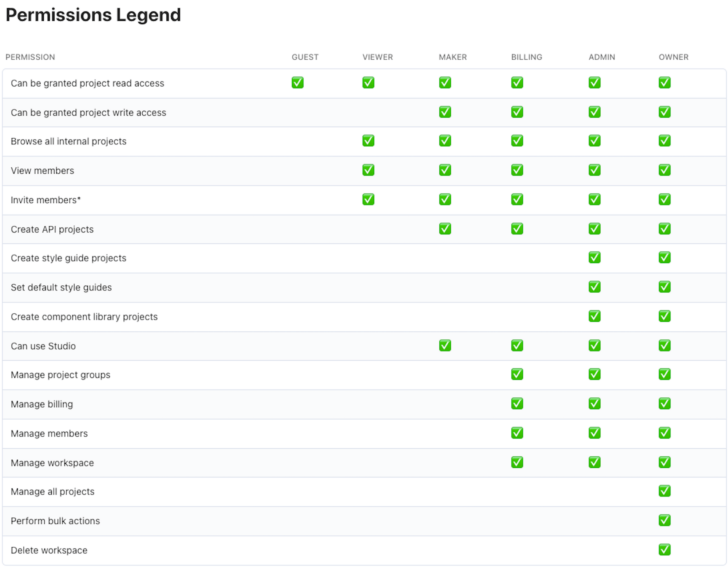Click the PERMISSION column header
This screenshot has width=728, height=567.
pos(30,57)
